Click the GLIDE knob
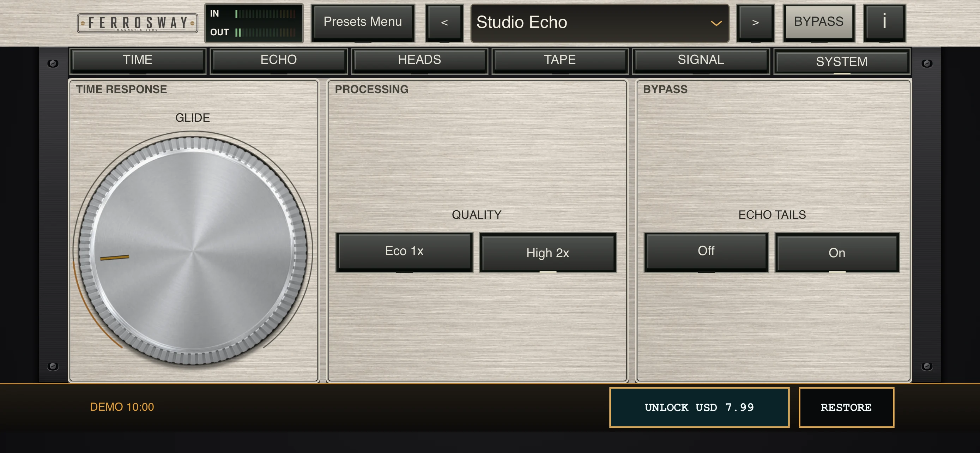 pos(193,250)
